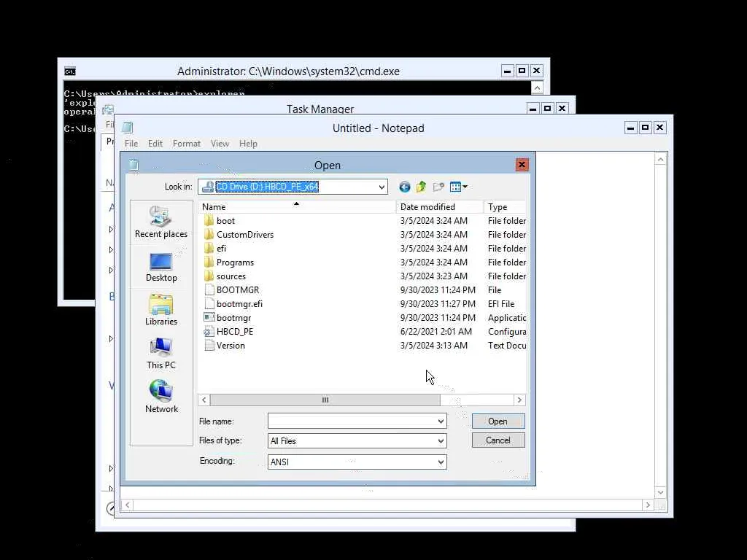The image size is (747, 560).
Task: Select the efi folder icon
Action: tap(209, 248)
